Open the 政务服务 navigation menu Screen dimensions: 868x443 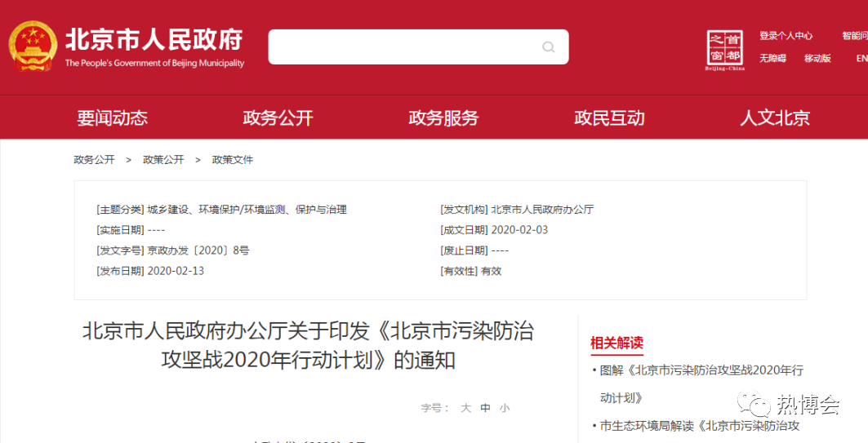click(x=443, y=117)
